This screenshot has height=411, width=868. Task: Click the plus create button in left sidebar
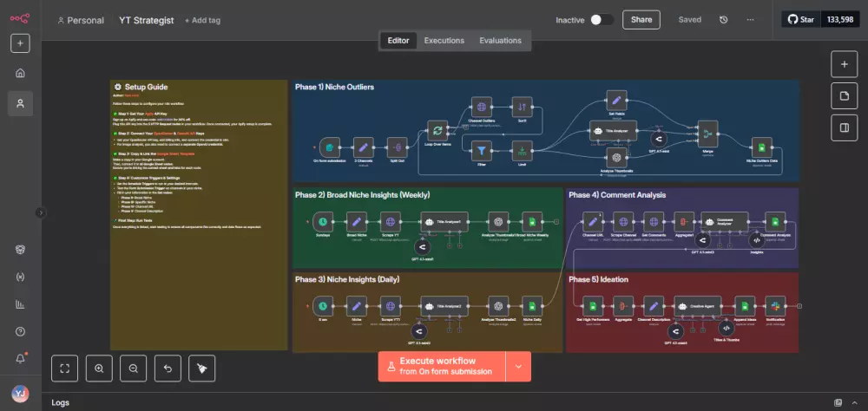click(20, 43)
